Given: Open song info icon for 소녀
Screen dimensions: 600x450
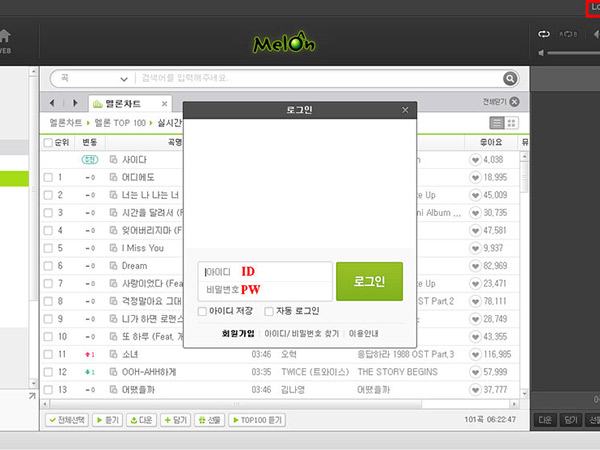Looking at the screenshot, I should pyautogui.click(x=113, y=354).
